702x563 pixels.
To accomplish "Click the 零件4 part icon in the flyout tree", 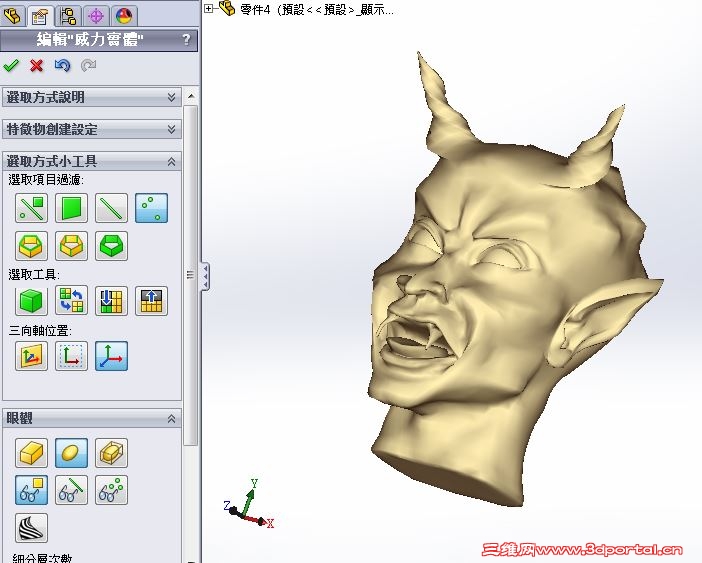I will pyautogui.click(x=227, y=8).
